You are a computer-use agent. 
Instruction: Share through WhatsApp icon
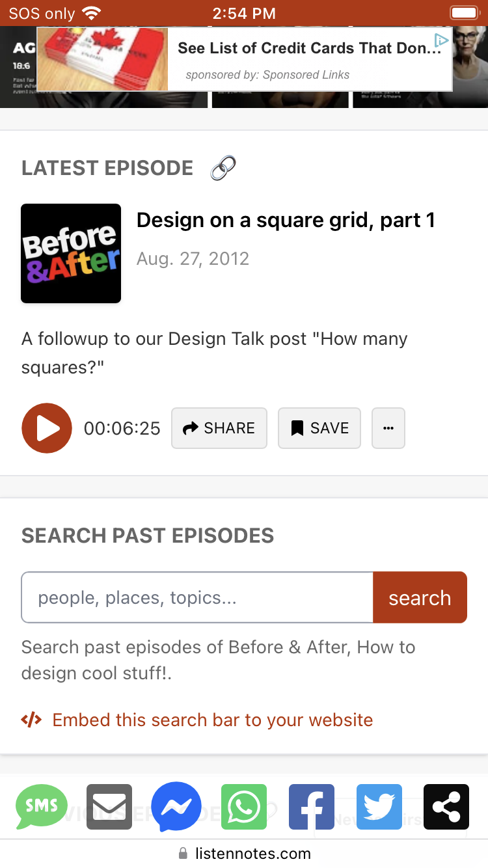coord(244,807)
